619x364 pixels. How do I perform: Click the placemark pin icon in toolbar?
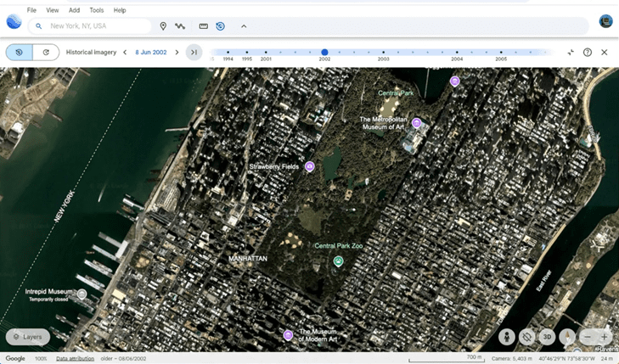[163, 26]
